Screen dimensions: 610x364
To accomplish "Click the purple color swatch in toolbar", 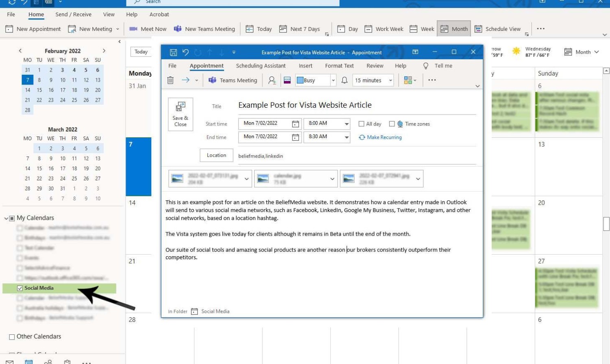I will [287, 80].
